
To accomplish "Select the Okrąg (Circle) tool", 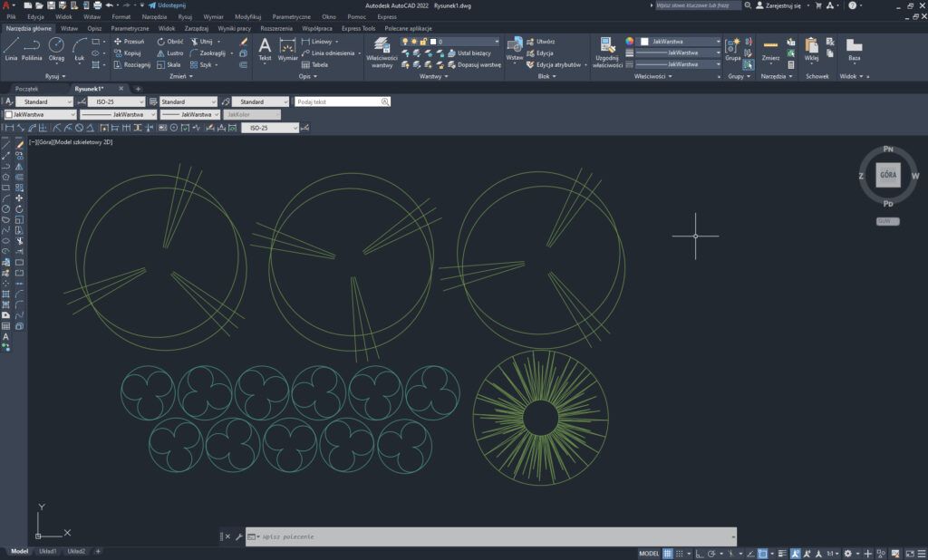I will pyautogui.click(x=56, y=48).
